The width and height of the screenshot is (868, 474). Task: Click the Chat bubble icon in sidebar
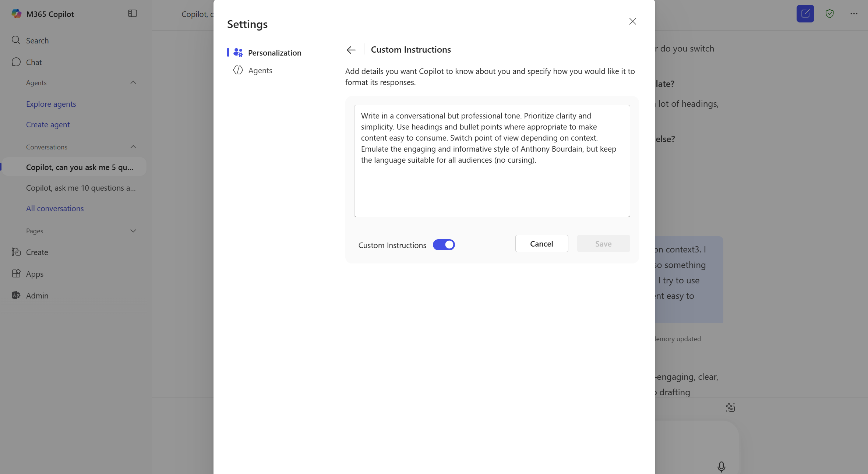16,62
